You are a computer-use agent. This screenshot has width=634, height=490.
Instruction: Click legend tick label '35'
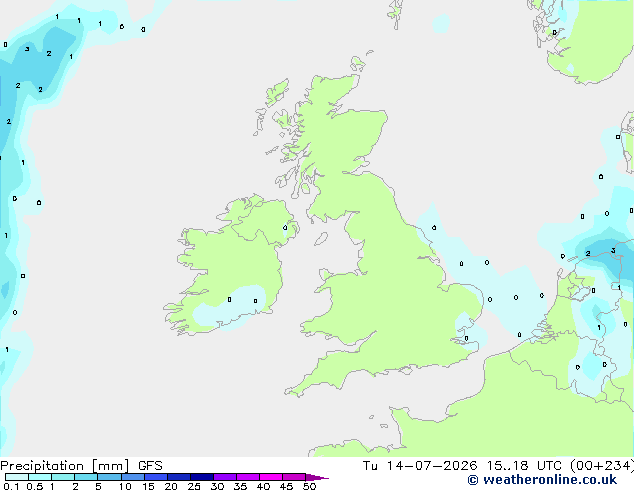(240, 486)
